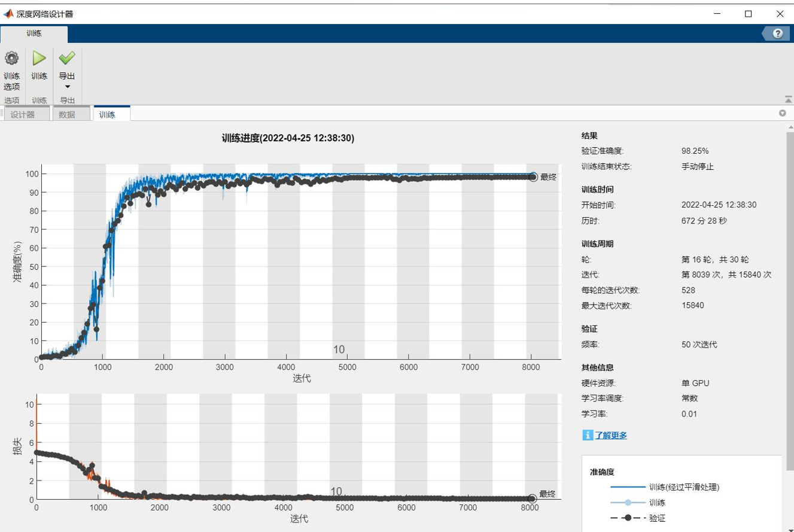Open the Help question mark icon
The width and height of the screenshot is (794, 532).
pos(776,33)
